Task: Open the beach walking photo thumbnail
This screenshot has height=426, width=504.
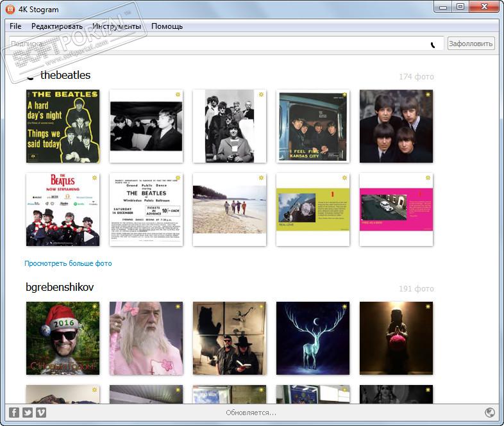Action: 230,209
